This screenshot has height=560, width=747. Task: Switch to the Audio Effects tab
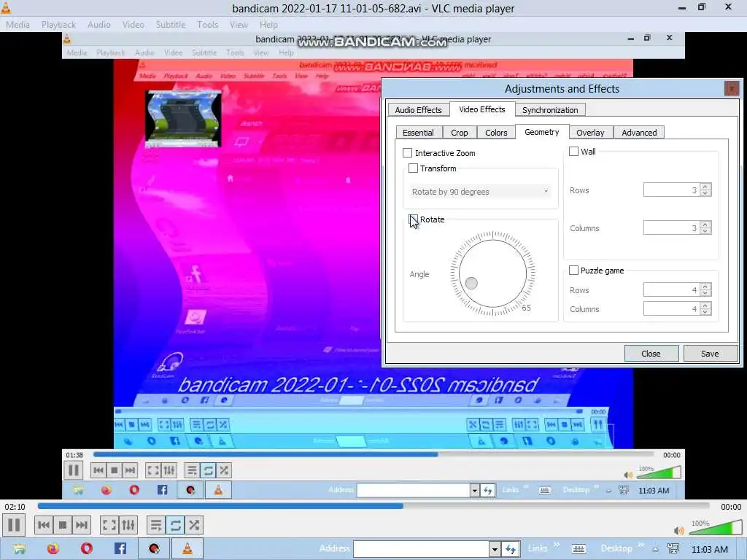tap(418, 110)
